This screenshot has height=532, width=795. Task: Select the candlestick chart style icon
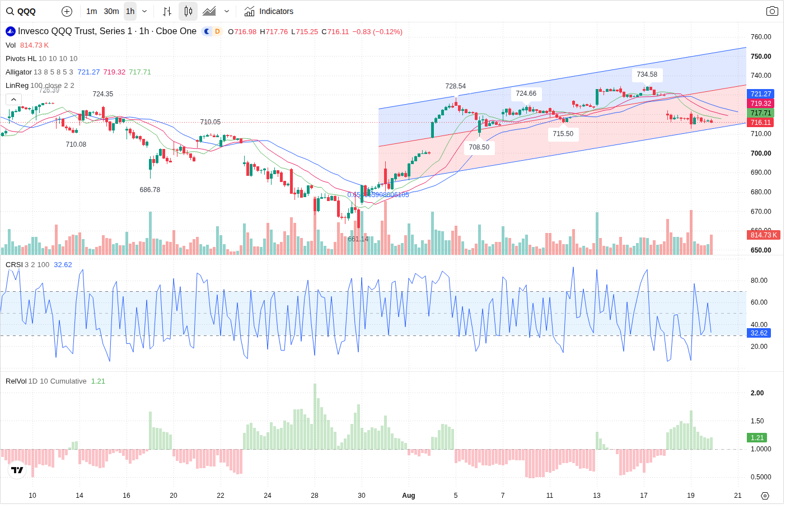(188, 11)
